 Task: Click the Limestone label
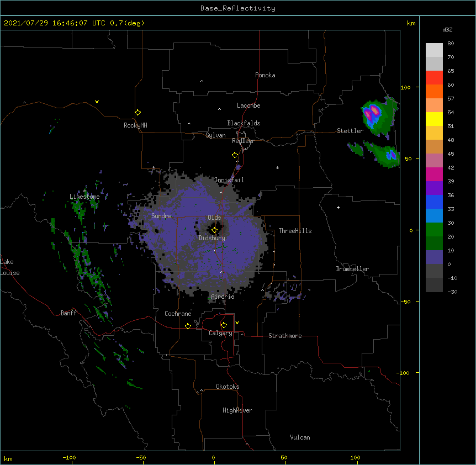(84, 197)
